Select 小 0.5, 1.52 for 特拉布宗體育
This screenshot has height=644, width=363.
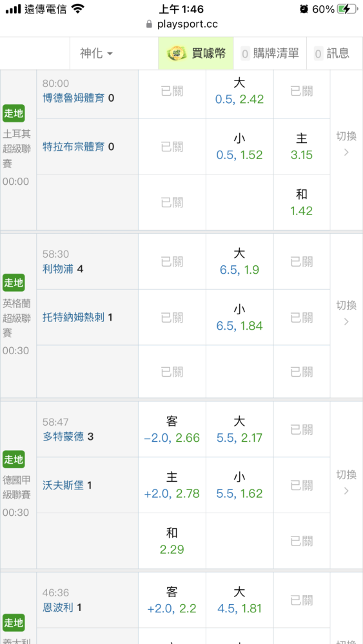coord(240,147)
